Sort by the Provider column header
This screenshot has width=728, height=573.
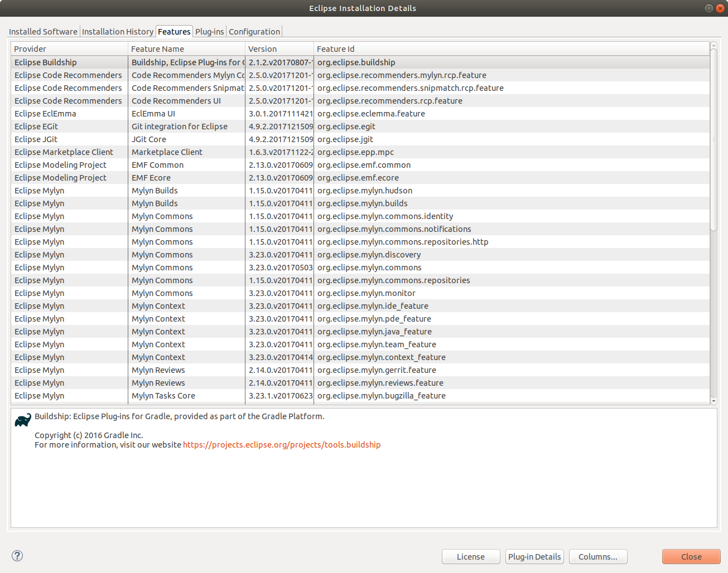(x=69, y=49)
